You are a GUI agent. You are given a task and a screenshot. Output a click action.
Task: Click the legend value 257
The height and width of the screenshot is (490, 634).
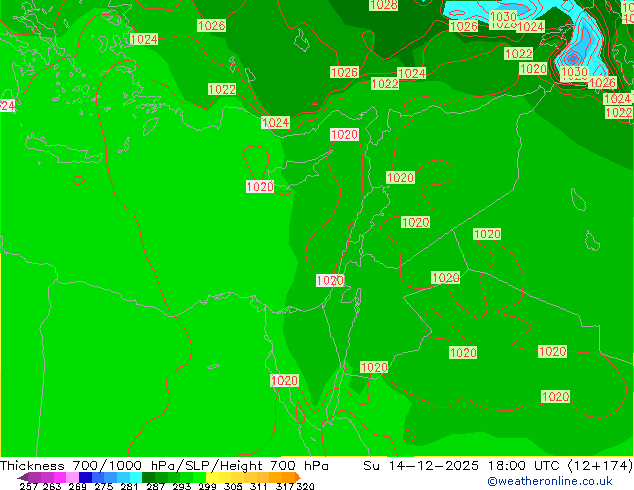tap(28, 486)
